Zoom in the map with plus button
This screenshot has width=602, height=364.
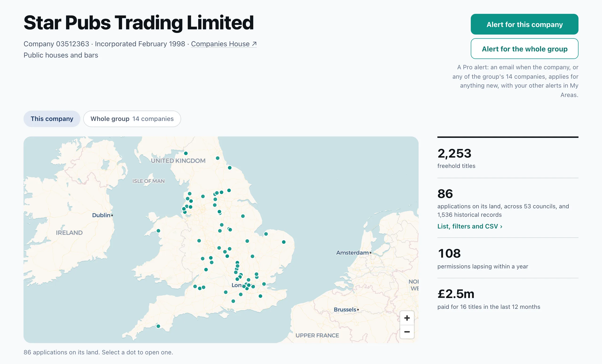click(x=407, y=318)
